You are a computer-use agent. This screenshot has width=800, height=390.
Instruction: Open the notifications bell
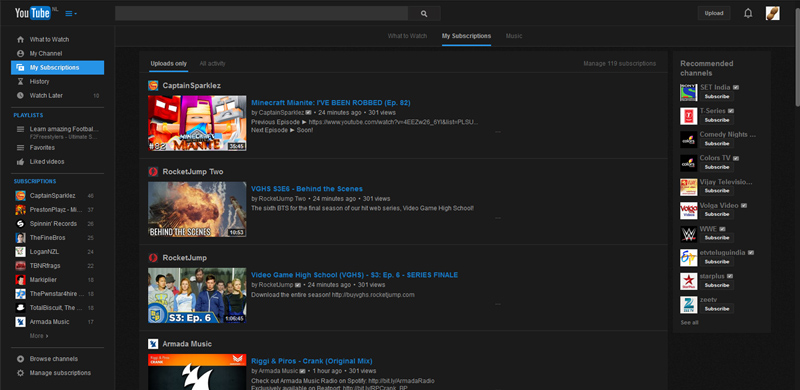pyautogui.click(x=748, y=14)
